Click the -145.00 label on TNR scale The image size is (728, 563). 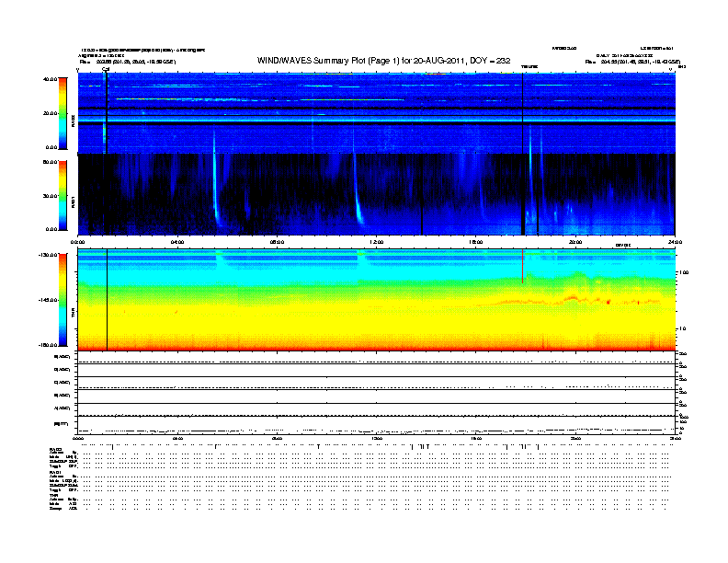click(48, 300)
